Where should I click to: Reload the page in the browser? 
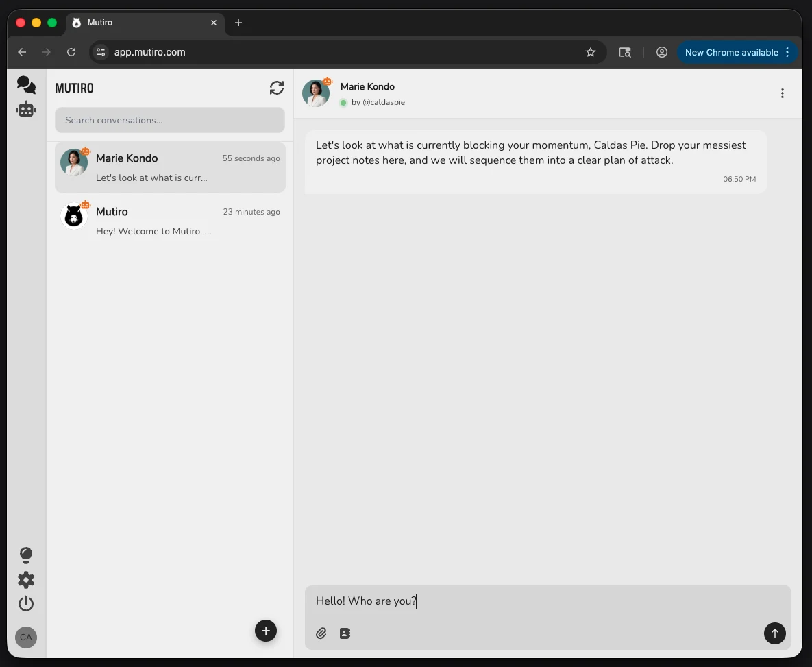tap(71, 52)
